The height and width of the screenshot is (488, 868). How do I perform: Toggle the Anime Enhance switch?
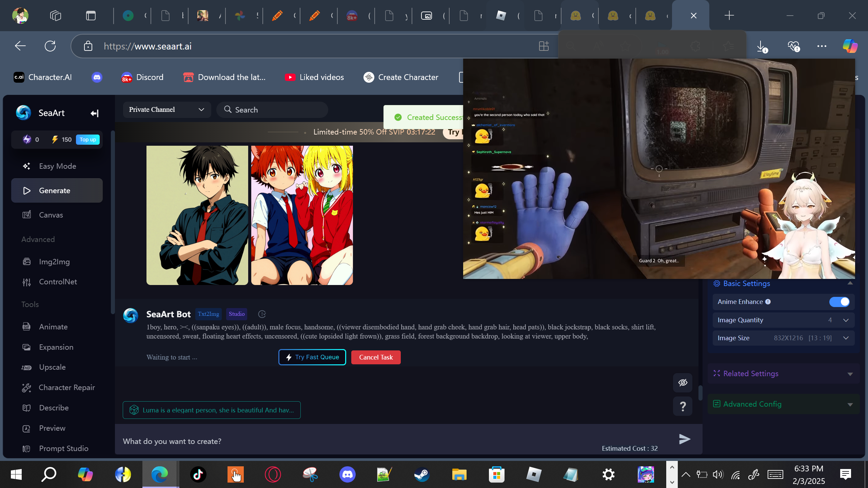pyautogui.click(x=839, y=302)
